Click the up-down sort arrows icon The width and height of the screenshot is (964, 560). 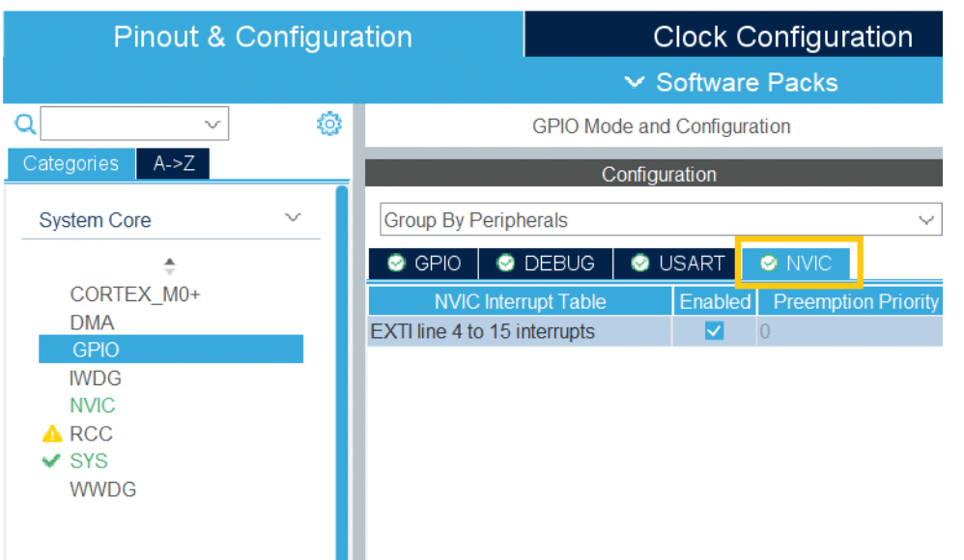(x=170, y=266)
